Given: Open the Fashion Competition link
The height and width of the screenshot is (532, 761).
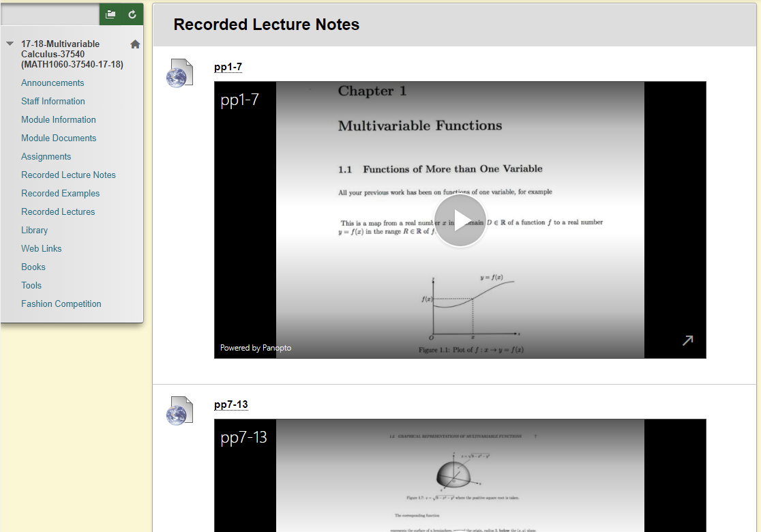Looking at the screenshot, I should click(61, 304).
